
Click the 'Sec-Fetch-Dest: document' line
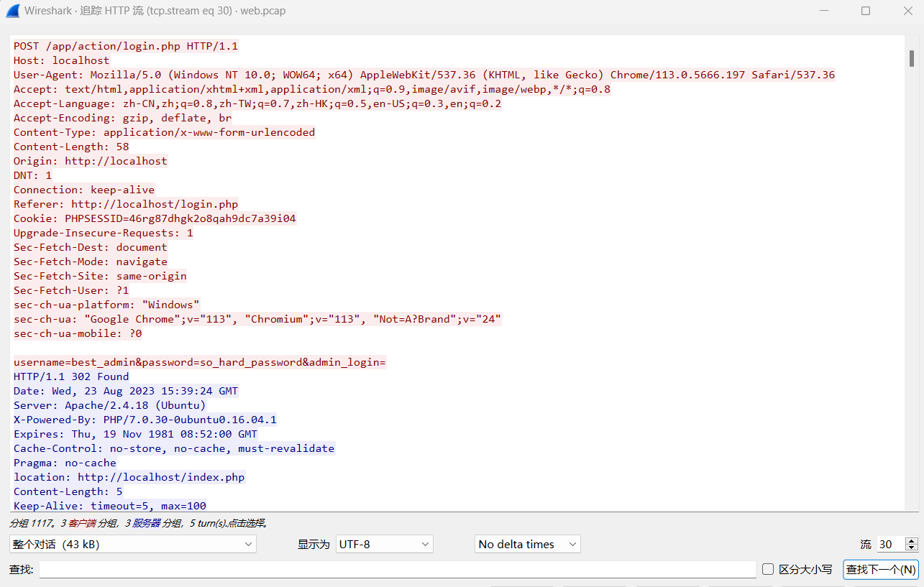click(x=91, y=247)
